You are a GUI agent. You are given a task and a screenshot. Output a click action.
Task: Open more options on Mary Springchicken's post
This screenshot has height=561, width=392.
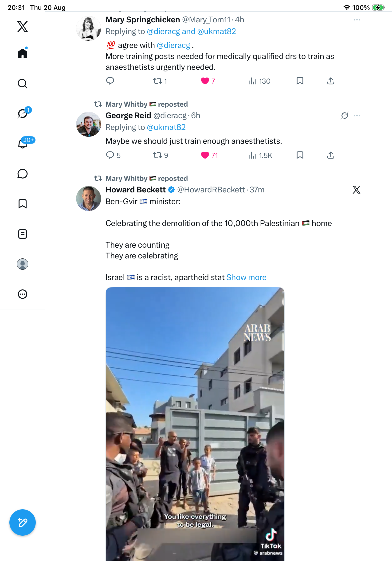pos(357,20)
